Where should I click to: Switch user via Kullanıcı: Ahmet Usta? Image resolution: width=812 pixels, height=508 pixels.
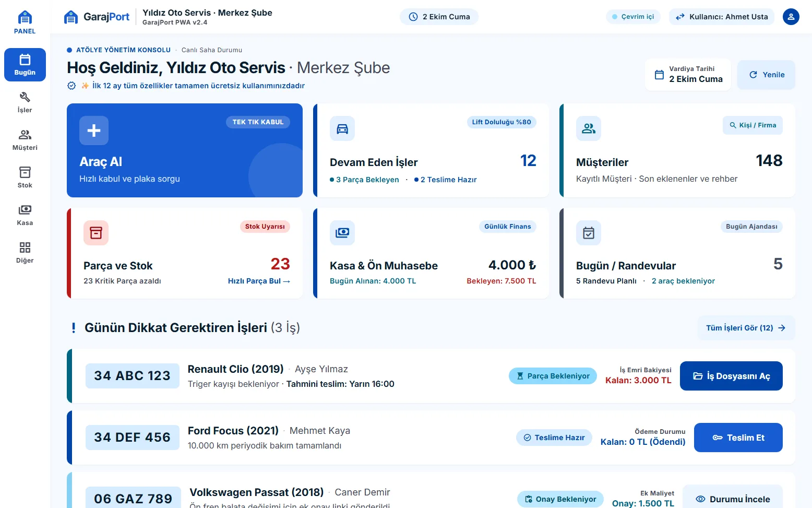tap(722, 17)
